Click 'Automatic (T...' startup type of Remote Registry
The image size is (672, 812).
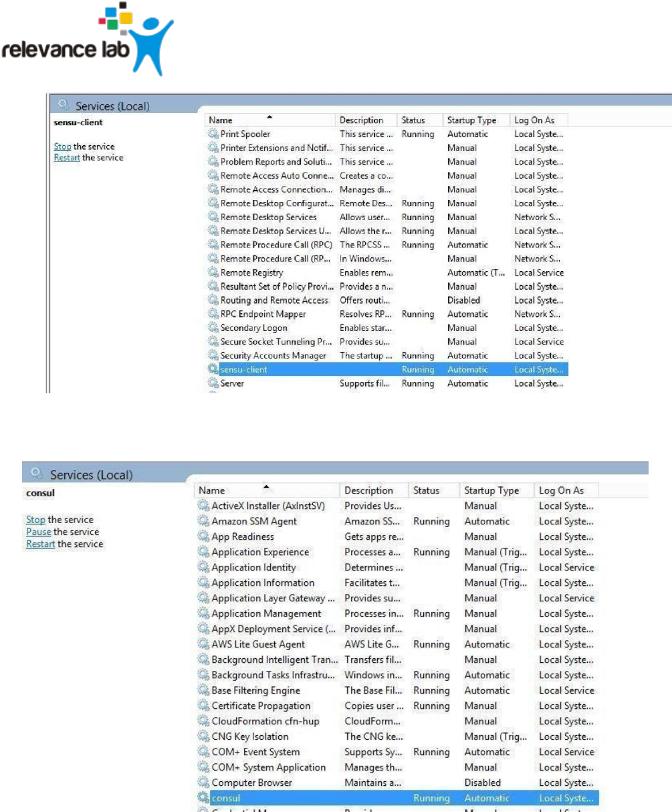pyautogui.click(x=477, y=273)
